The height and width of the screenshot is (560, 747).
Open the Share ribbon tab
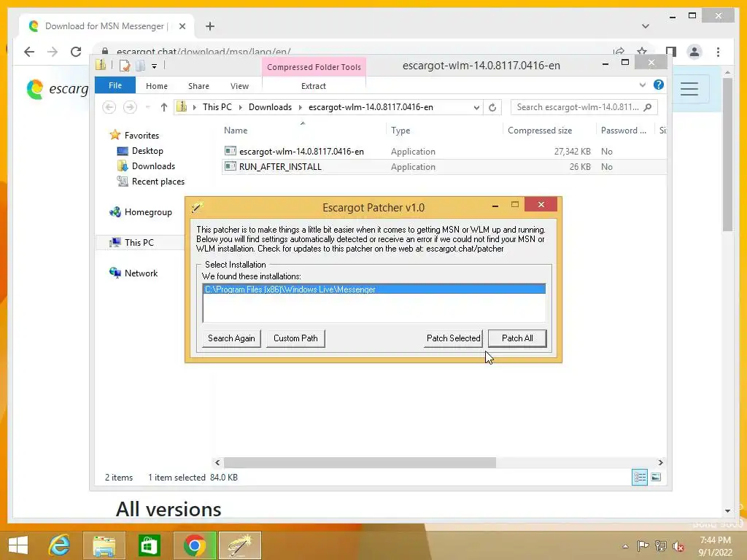coord(198,86)
